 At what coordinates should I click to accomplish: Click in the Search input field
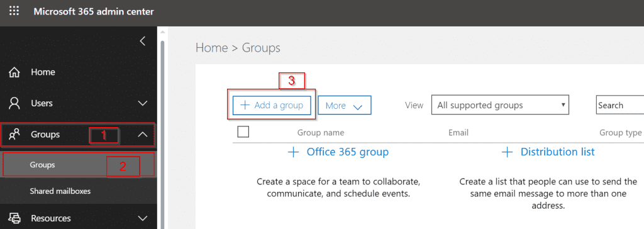pos(619,105)
